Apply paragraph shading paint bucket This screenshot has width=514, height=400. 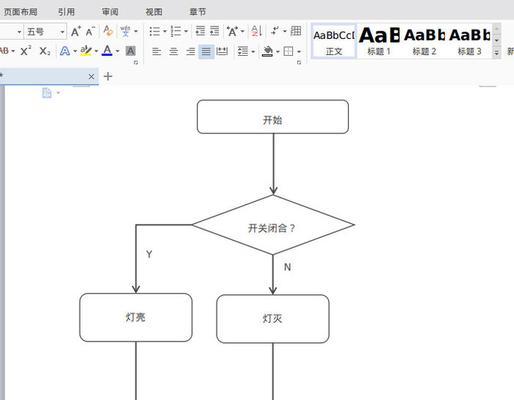[x=267, y=51]
